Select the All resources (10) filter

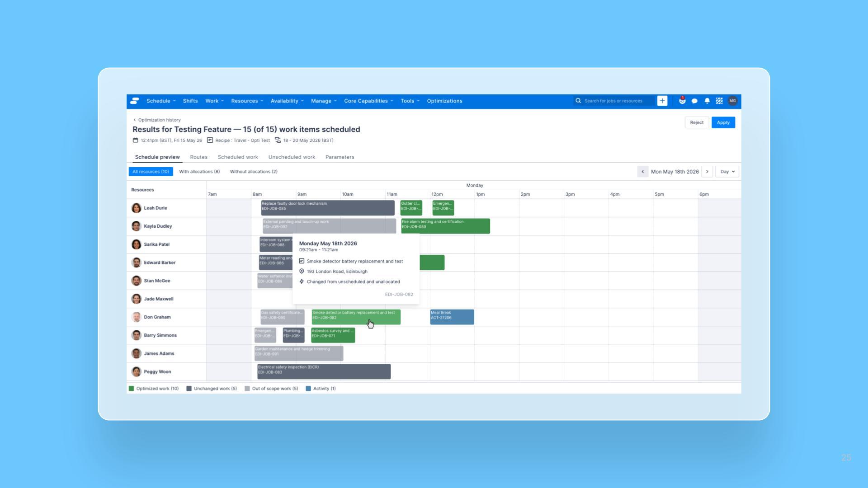pyautogui.click(x=151, y=172)
